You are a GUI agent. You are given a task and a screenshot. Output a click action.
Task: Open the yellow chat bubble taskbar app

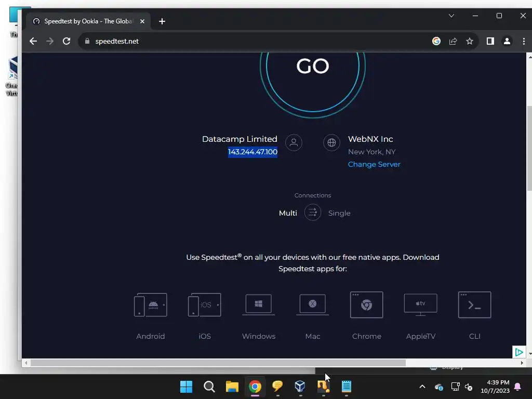[277, 387]
